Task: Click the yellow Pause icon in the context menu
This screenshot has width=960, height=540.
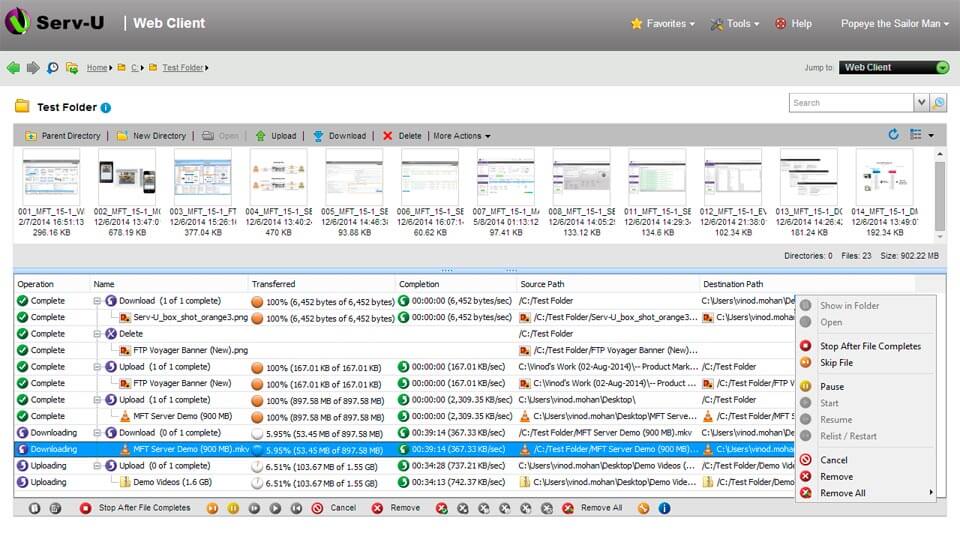Action: (x=806, y=386)
